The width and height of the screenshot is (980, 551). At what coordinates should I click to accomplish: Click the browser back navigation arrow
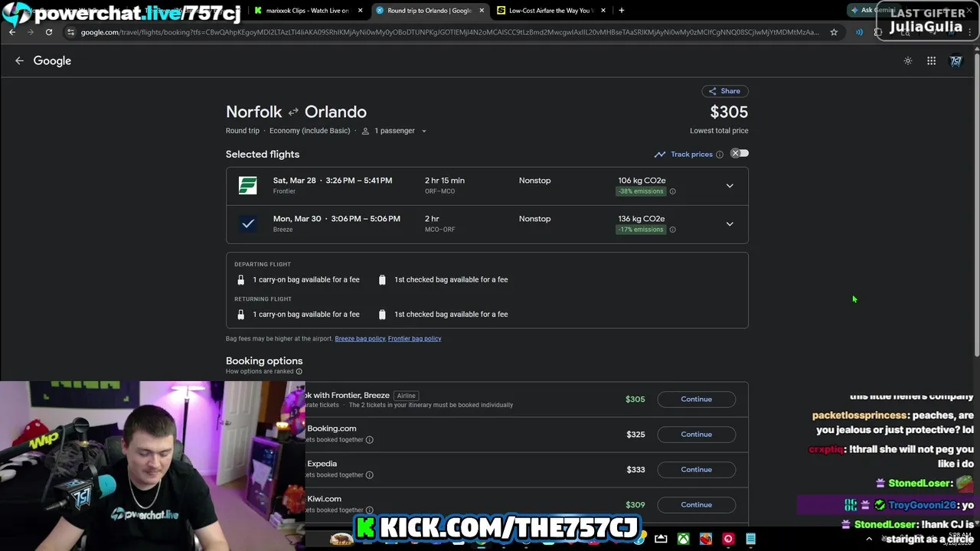(x=12, y=32)
